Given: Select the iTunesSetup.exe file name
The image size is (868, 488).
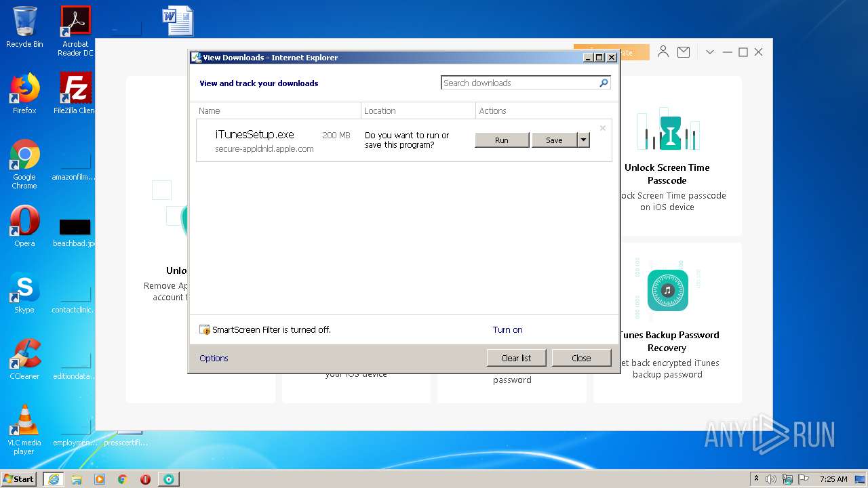Looking at the screenshot, I should click(x=254, y=135).
